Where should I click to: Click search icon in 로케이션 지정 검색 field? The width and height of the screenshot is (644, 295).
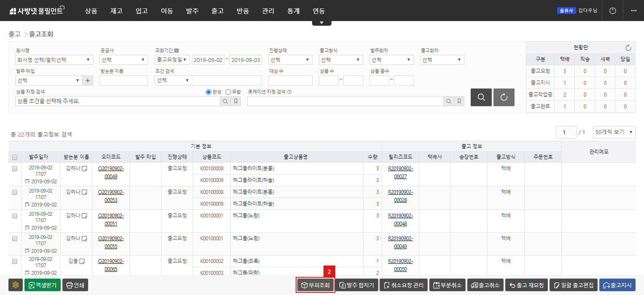(x=449, y=101)
